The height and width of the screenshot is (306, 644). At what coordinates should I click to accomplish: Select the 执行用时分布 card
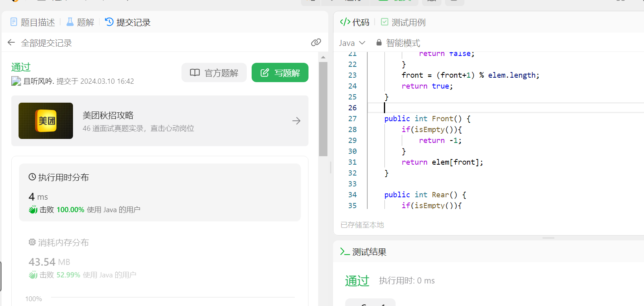(160, 192)
